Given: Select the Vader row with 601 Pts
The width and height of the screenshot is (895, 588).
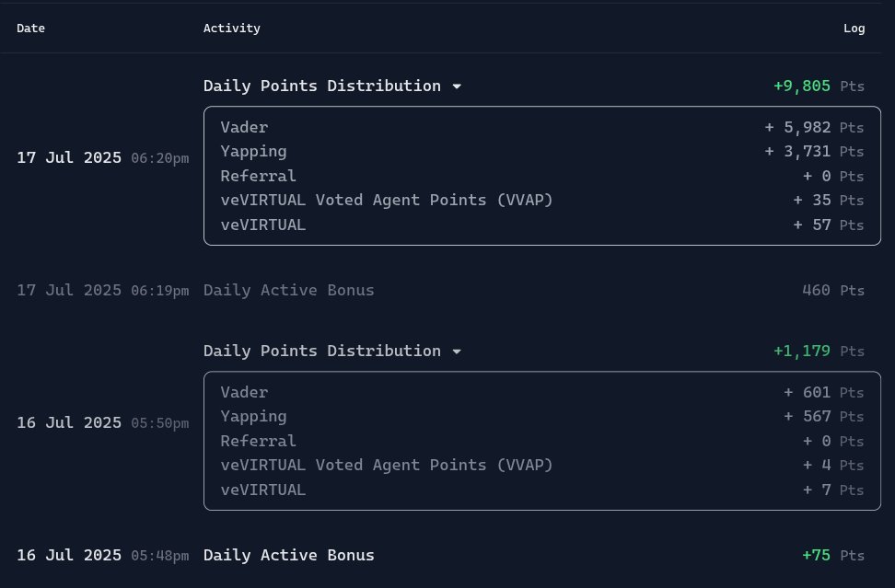Looking at the screenshot, I should pyautogui.click(x=542, y=392).
